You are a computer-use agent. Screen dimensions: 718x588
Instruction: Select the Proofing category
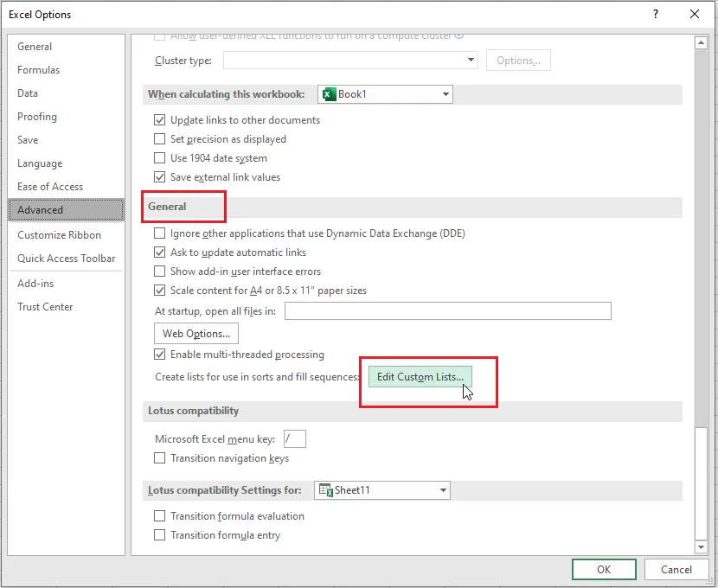pos(66,116)
